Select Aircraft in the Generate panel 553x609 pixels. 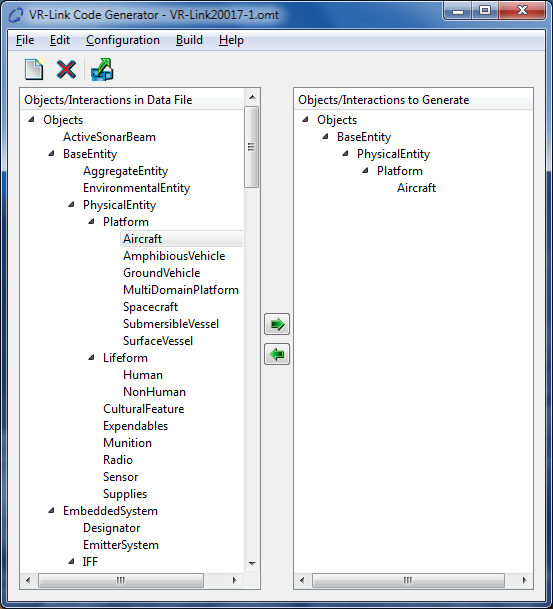click(x=416, y=188)
